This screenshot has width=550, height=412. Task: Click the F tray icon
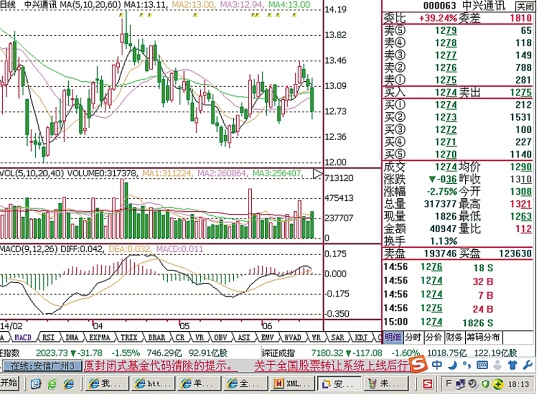click(x=448, y=384)
